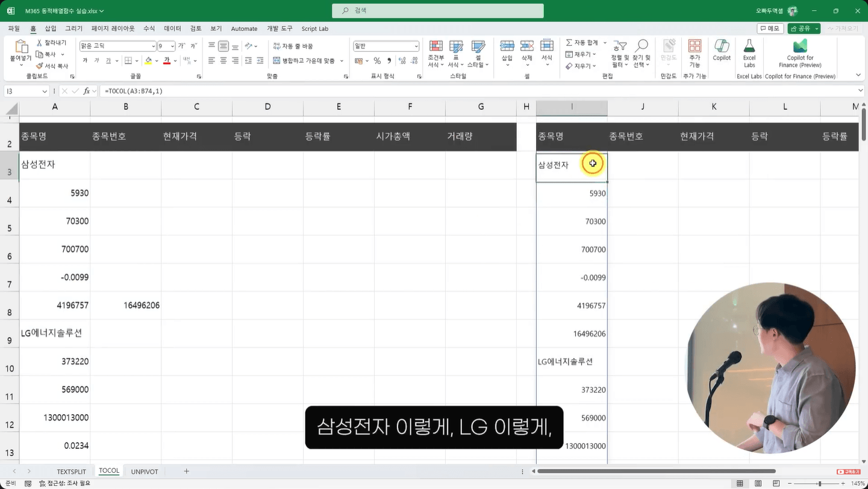
Task: Click the Format Painter (서식 복사) brush
Action: (x=40, y=66)
